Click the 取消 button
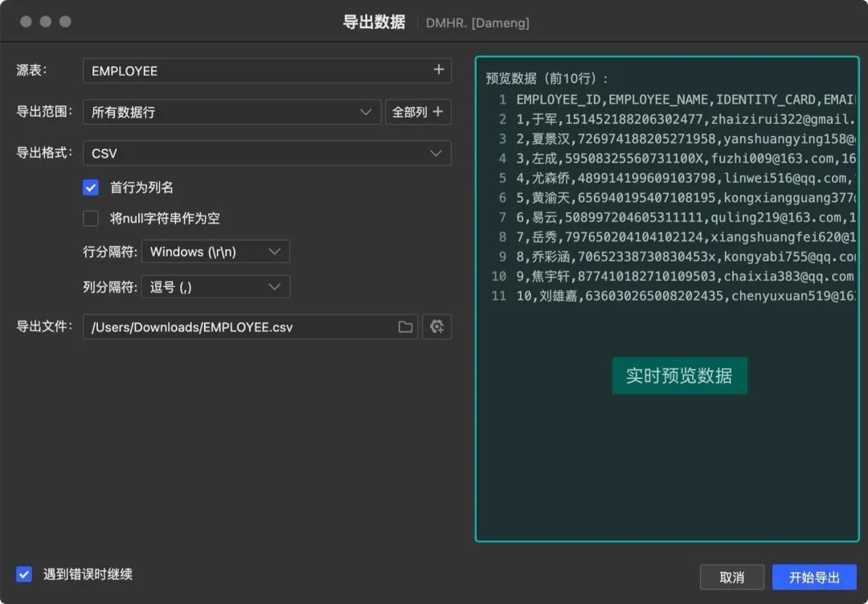This screenshot has width=868, height=604. pyautogui.click(x=732, y=577)
